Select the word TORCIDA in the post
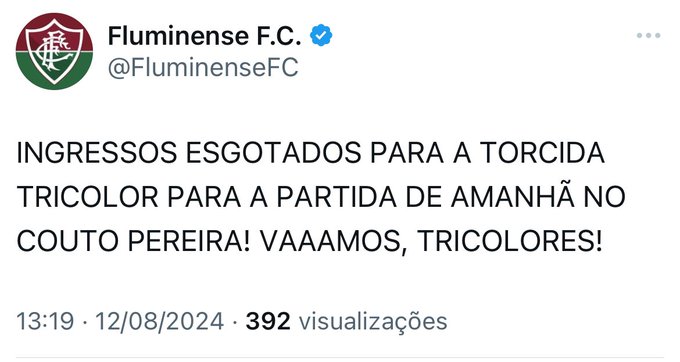Image resolution: width=680 pixels, height=362 pixels. click(x=542, y=153)
